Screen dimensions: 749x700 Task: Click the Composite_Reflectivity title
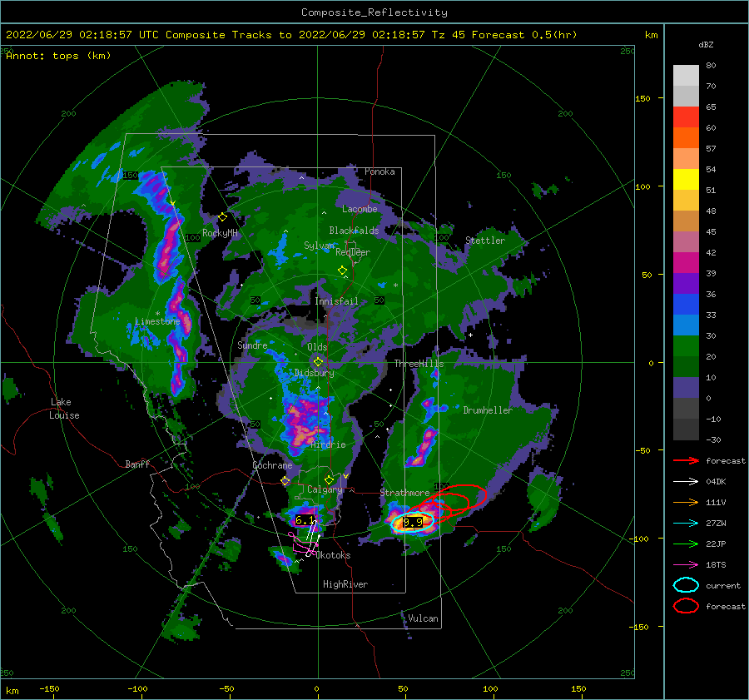(x=374, y=12)
